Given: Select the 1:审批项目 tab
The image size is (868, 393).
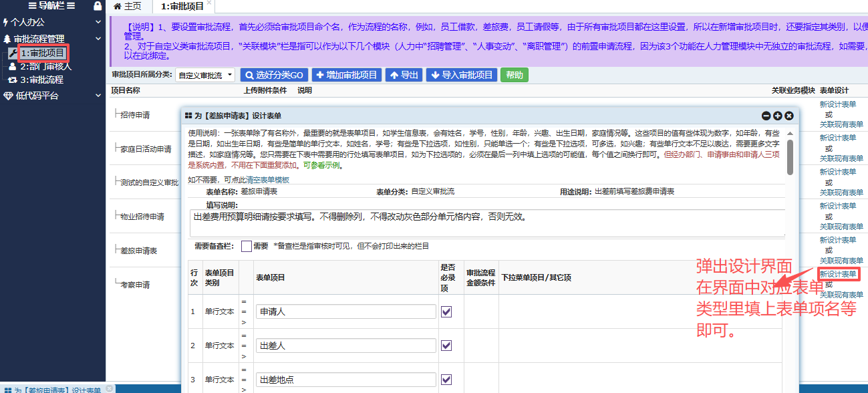Looking at the screenshot, I should click(182, 6).
